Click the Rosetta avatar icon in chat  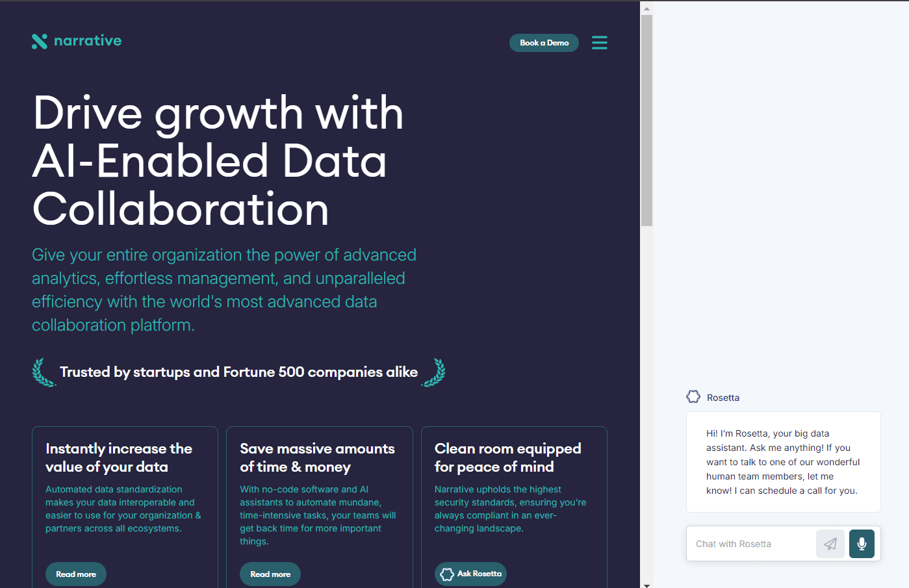pos(693,397)
